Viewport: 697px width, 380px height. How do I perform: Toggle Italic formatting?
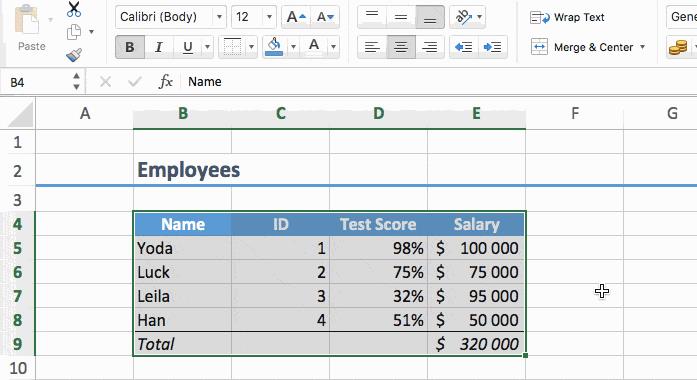point(159,47)
